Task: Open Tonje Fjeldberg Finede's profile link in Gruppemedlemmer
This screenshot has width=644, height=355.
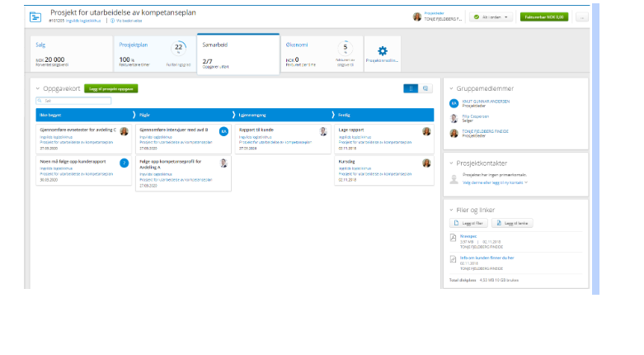Action: pos(486,131)
